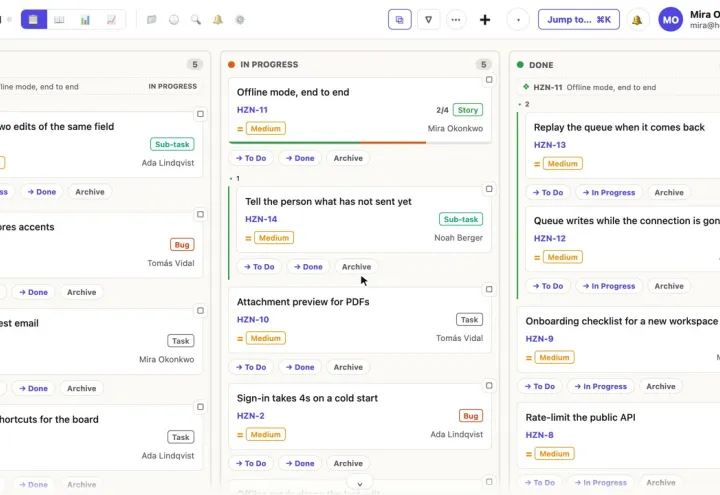Toggle the outlined grouping squares icon
Viewport: 720px width, 495px height.
pos(399,20)
